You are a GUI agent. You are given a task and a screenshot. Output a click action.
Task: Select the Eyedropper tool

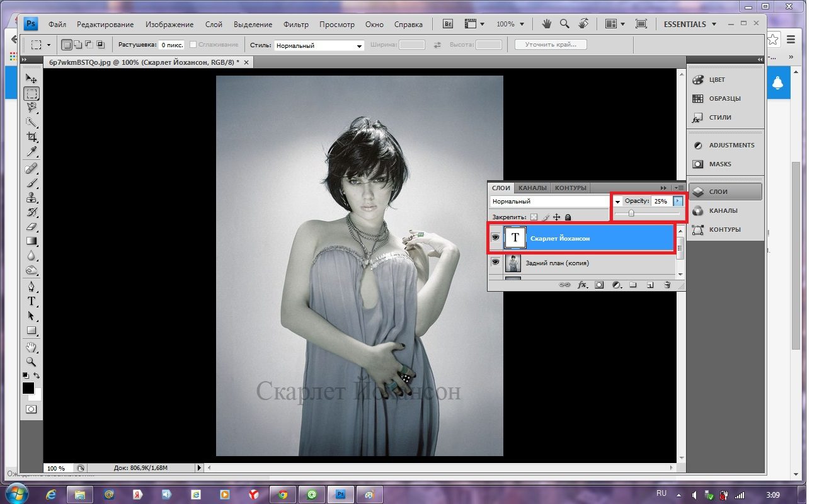pos(31,151)
